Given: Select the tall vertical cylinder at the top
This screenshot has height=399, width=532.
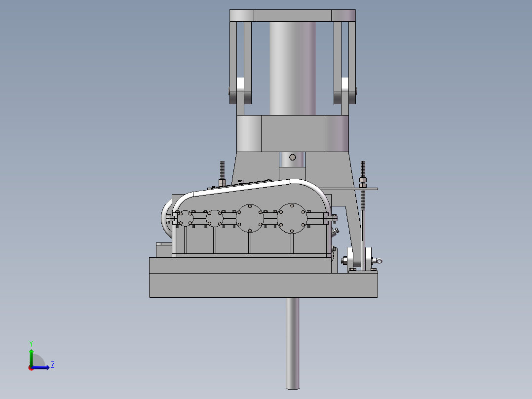Looking at the screenshot, I should pyautogui.click(x=293, y=68).
